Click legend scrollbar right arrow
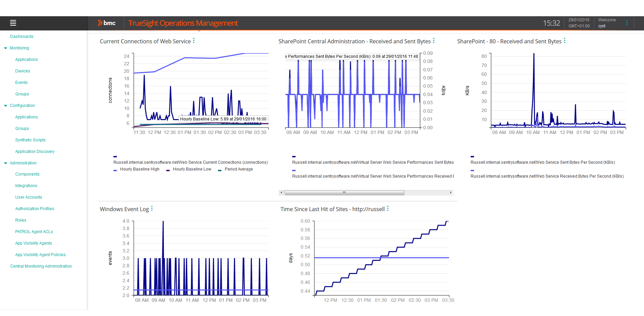This screenshot has width=644, height=316. (451, 193)
